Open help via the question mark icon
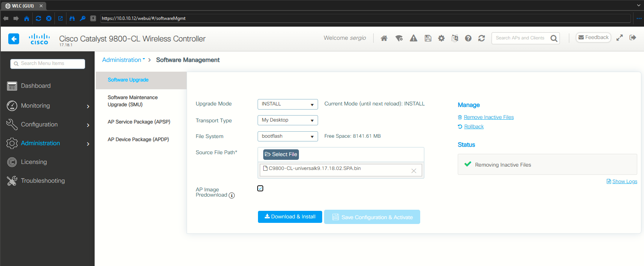This screenshot has width=644, height=266. pyautogui.click(x=468, y=38)
